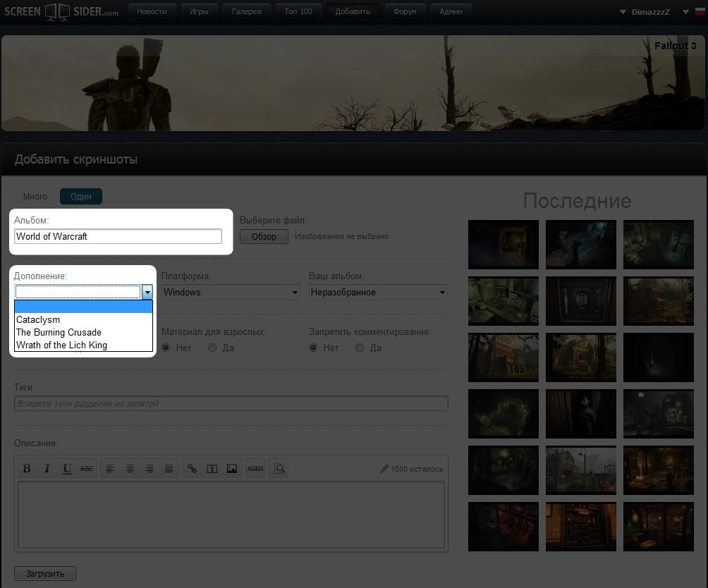
Task: Select 'Нет' for Материал для взрослых
Action: (x=166, y=348)
